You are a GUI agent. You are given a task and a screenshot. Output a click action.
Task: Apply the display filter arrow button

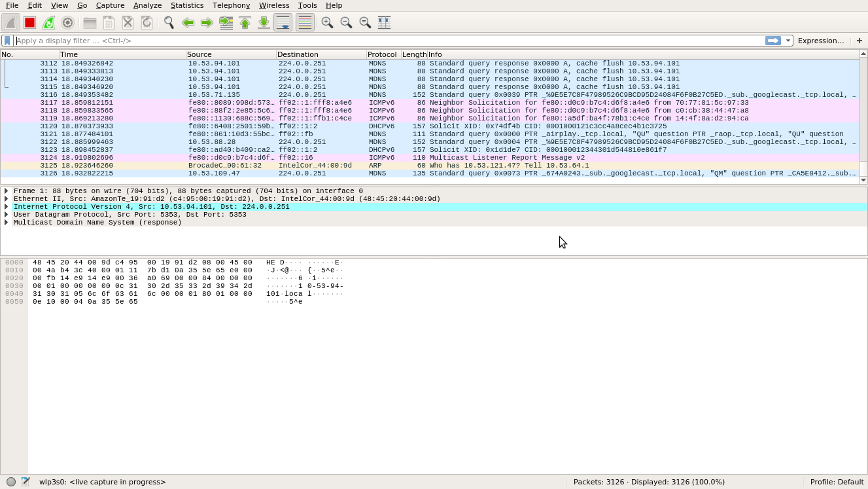coord(773,41)
